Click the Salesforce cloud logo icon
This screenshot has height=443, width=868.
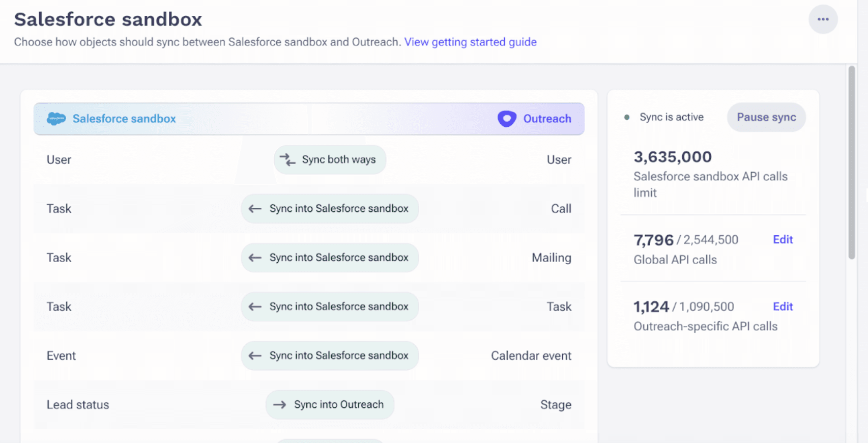(56, 119)
